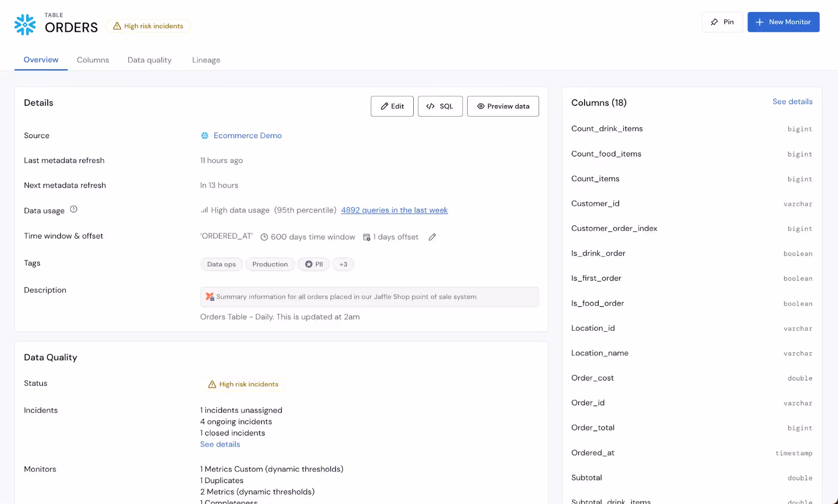Image resolution: width=838 pixels, height=504 pixels.
Task: Click the calendar icon before 1 days offset
Action: (x=367, y=237)
